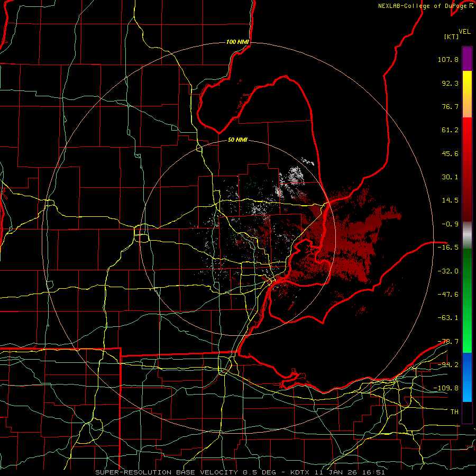The width and height of the screenshot is (476, 476).
Task: Click the 50 NMI range ring label
Action: tap(237, 140)
